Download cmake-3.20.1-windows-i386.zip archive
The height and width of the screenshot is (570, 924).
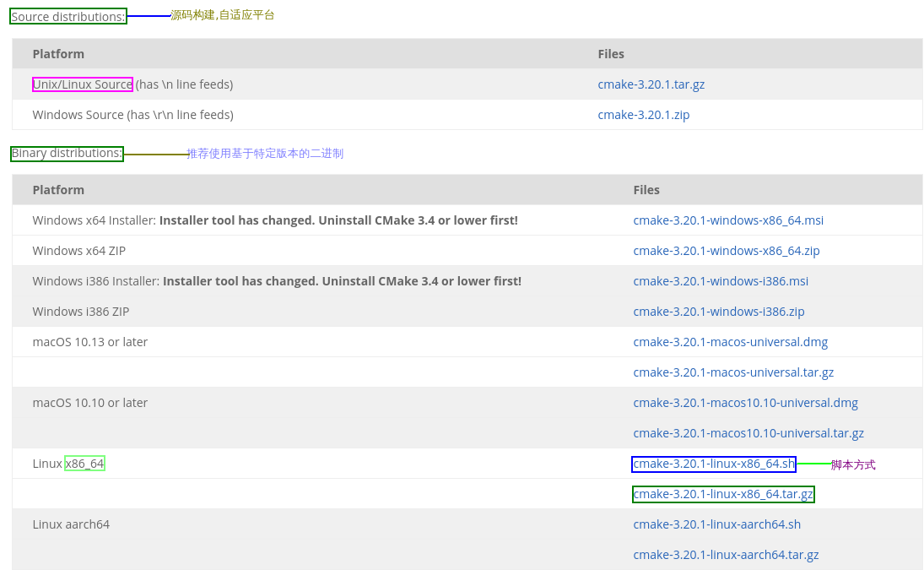coord(718,312)
